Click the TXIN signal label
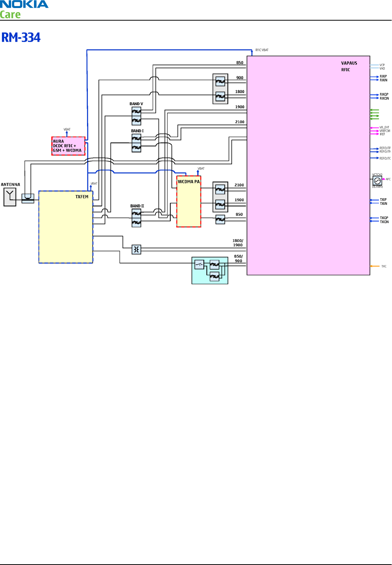The height and width of the screenshot is (565, 392). point(383,204)
